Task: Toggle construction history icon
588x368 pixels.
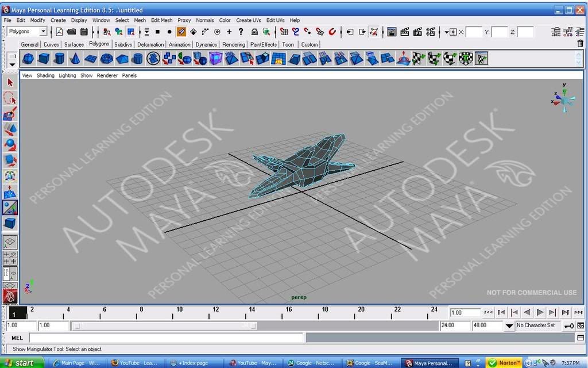Action: 374,32
